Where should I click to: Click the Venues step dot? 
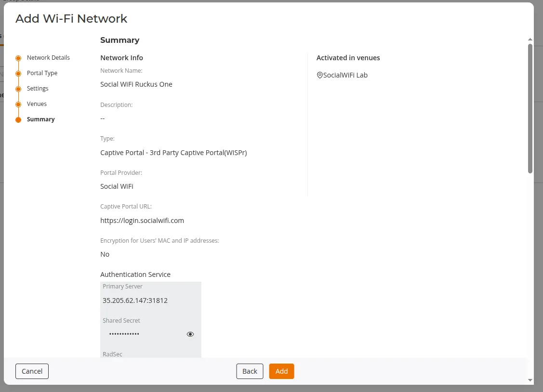tap(18, 104)
